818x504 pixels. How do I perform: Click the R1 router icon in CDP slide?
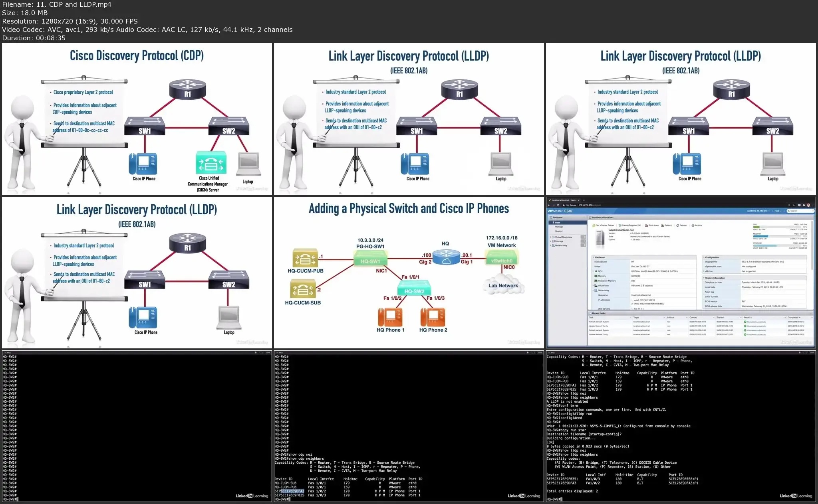click(187, 89)
